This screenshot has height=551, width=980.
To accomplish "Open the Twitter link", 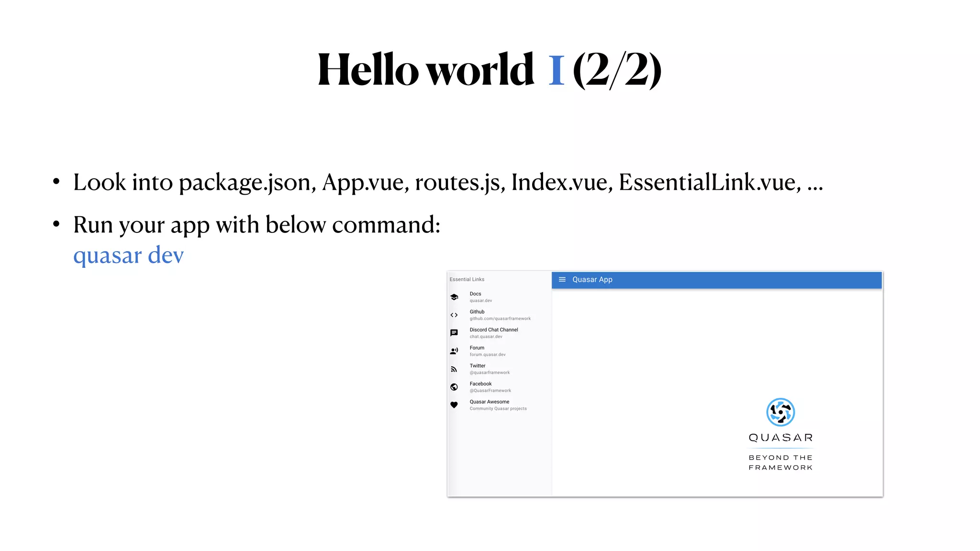I will point(478,366).
